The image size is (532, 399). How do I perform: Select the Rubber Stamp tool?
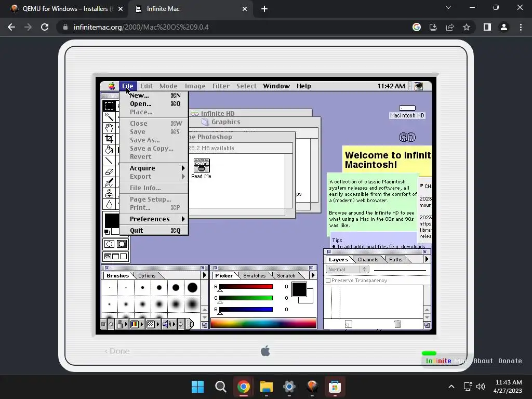tap(109, 193)
